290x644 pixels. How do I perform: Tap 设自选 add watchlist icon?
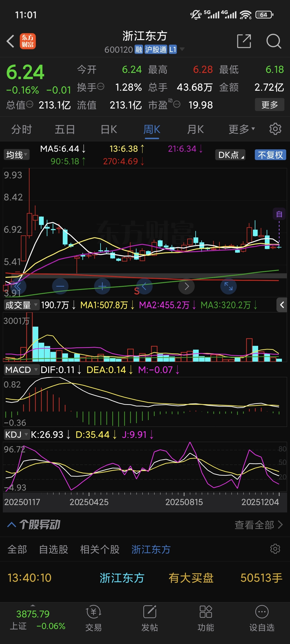click(262, 619)
